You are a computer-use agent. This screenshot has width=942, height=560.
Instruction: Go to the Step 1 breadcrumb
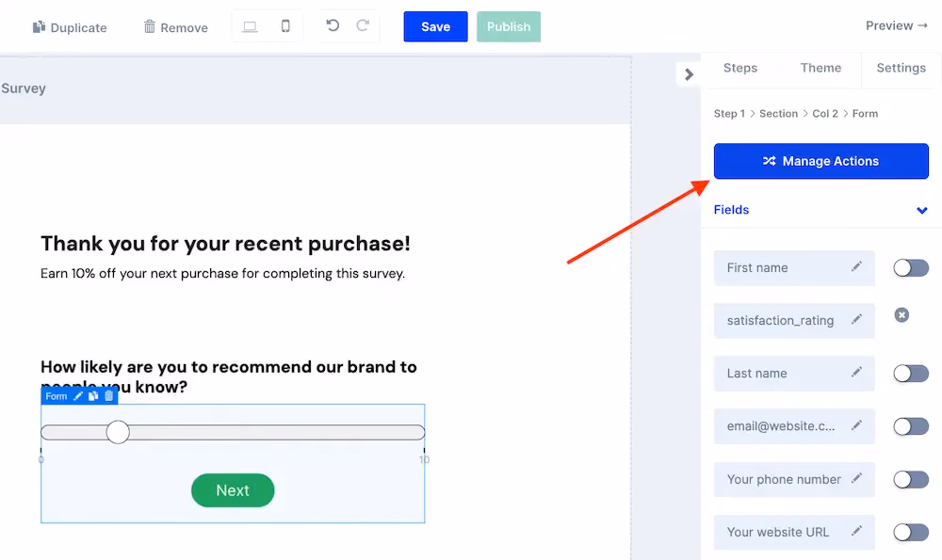point(729,114)
